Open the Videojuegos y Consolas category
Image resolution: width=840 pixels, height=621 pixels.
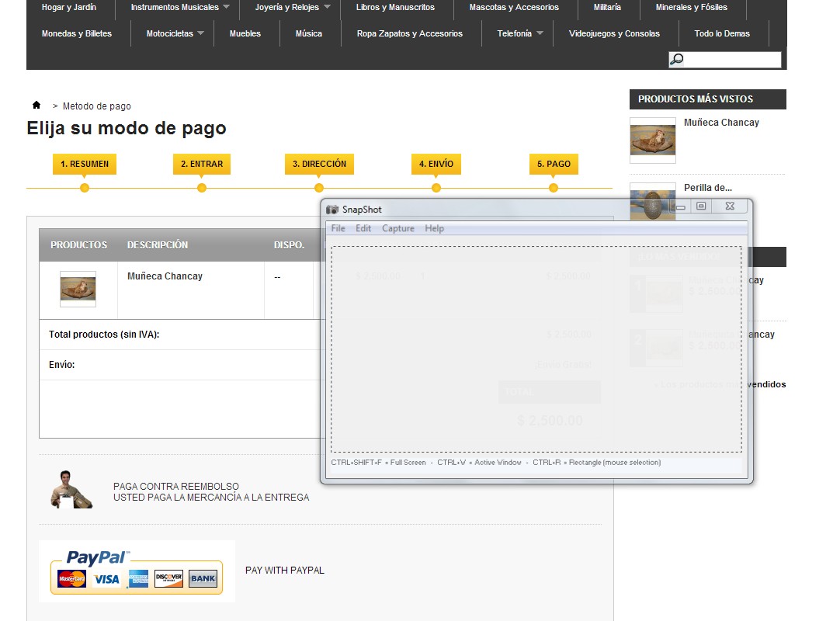click(x=614, y=34)
